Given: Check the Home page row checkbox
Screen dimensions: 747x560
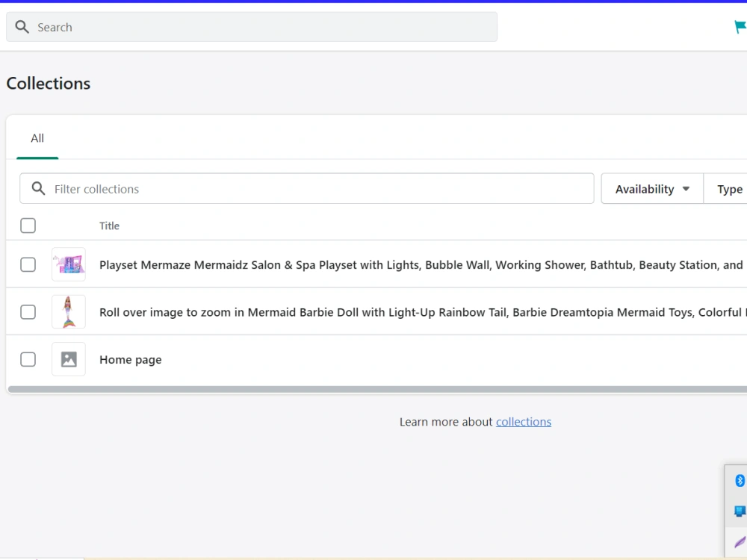Looking at the screenshot, I should [x=28, y=360].
